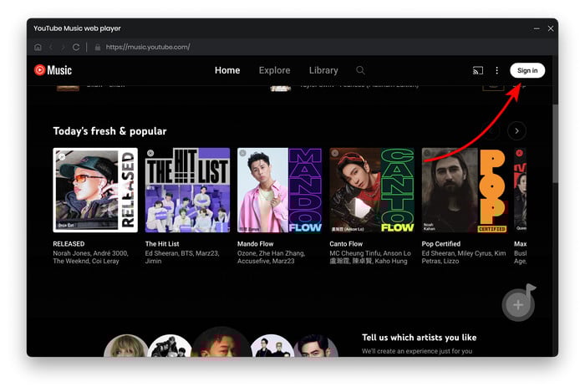This screenshot has width=585, height=392.
Task: Minimize the YouTube Music web player window
Action: pyautogui.click(x=537, y=28)
